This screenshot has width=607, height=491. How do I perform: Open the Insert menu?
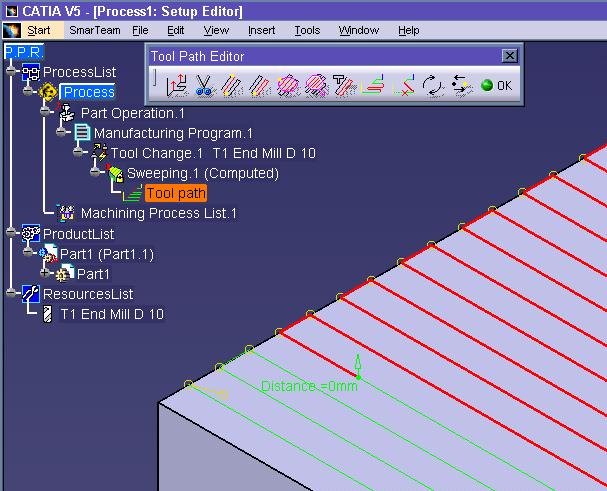[x=261, y=30]
